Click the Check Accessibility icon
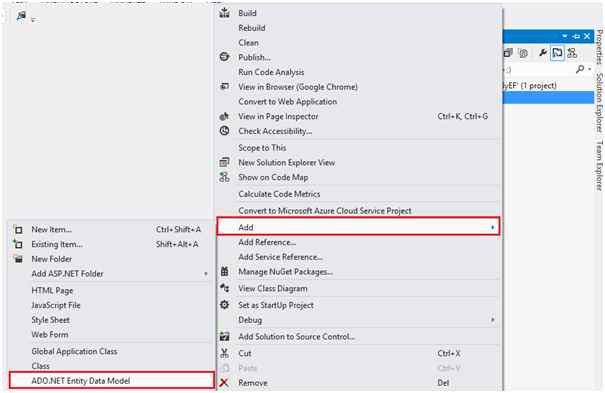The width and height of the screenshot is (605, 393). tap(224, 131)
